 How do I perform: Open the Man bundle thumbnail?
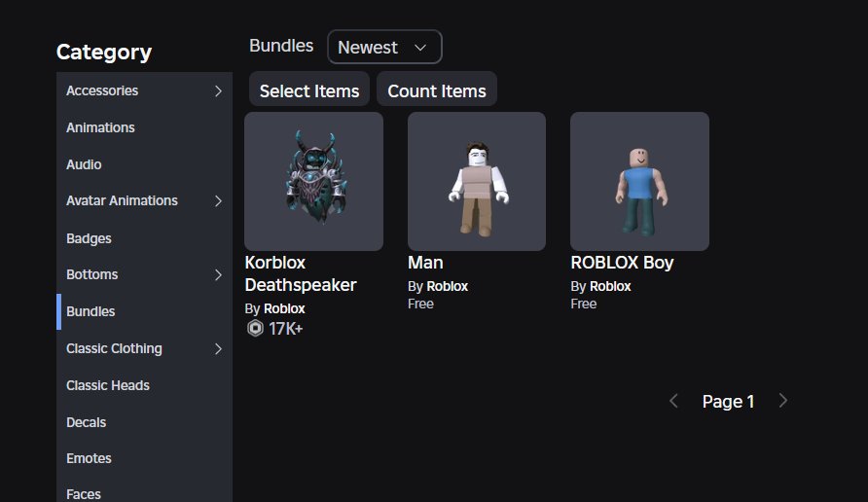click(476, 181)
